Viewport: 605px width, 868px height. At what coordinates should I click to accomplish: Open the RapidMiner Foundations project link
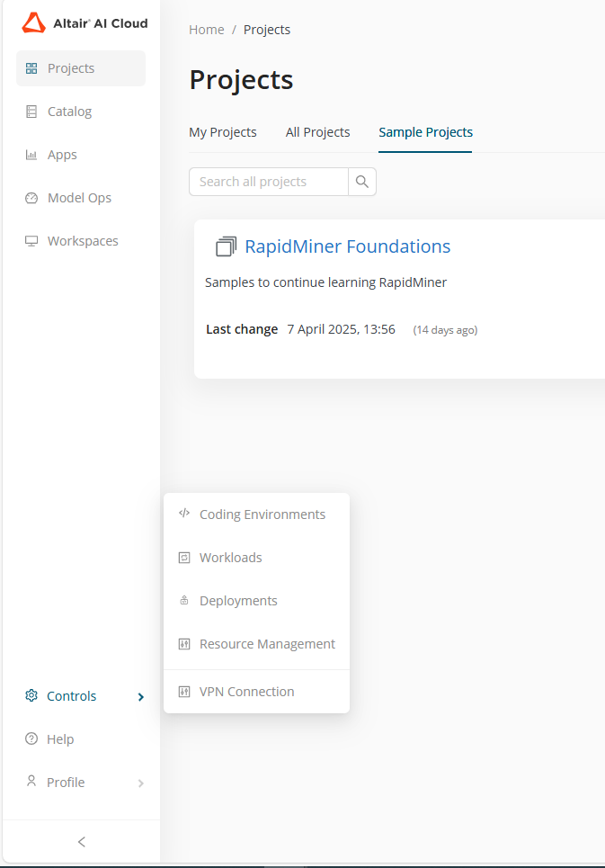click(348, 246)
